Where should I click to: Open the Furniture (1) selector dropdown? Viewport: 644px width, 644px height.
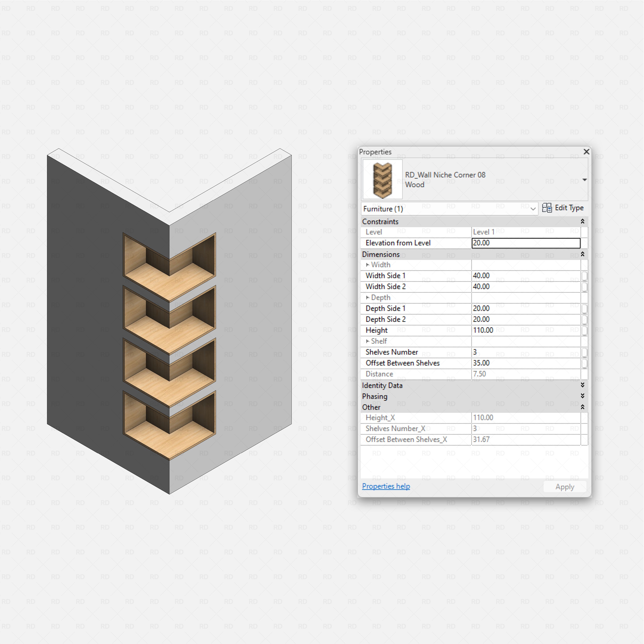pos(533,209)
